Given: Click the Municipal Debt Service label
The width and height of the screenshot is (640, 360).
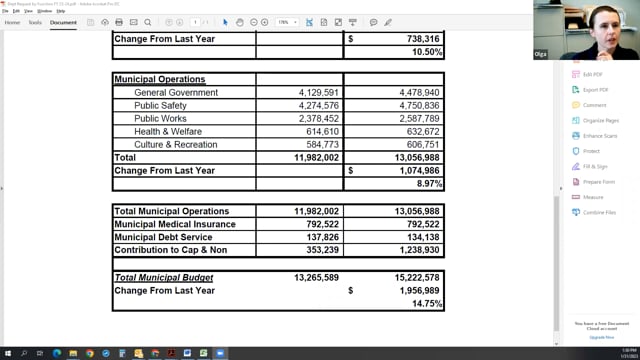Looking at the screenshot, I should point(163,237).
